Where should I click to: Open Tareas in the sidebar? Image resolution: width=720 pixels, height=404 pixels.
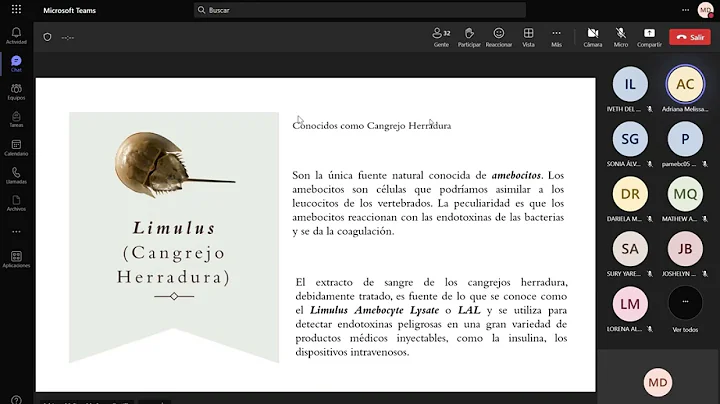[16, 119]
